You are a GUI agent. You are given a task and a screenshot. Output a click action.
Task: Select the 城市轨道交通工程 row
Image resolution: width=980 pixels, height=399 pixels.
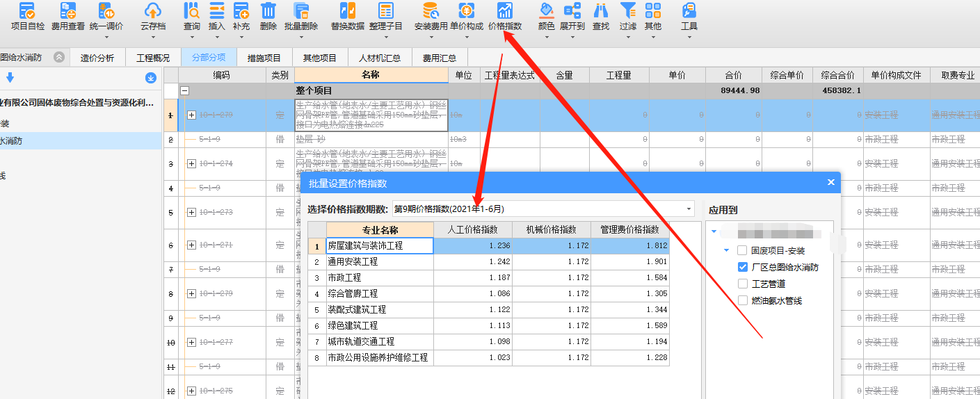[489, 341]
